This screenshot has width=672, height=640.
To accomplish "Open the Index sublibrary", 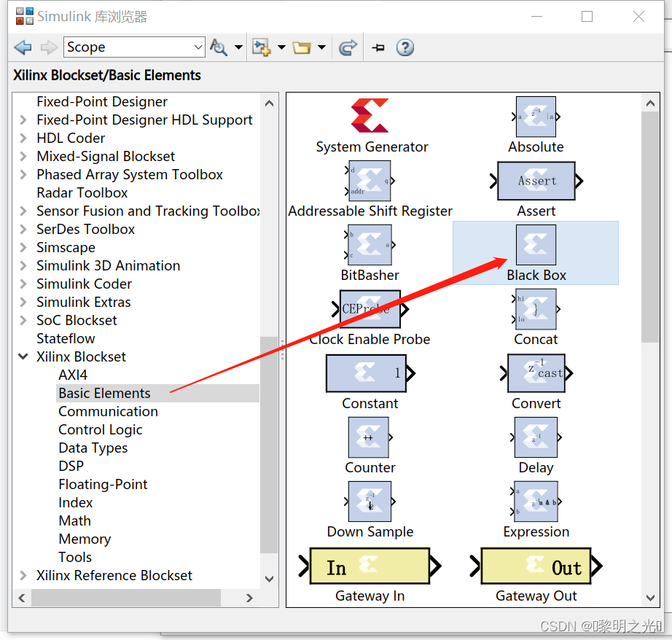I will (x=75, y=502).
